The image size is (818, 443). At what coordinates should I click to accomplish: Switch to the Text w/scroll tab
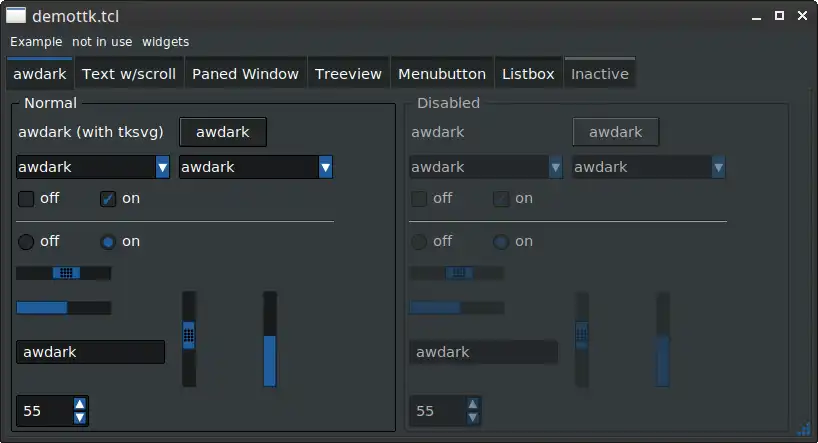pyautogui.click(x=129, y=74)
